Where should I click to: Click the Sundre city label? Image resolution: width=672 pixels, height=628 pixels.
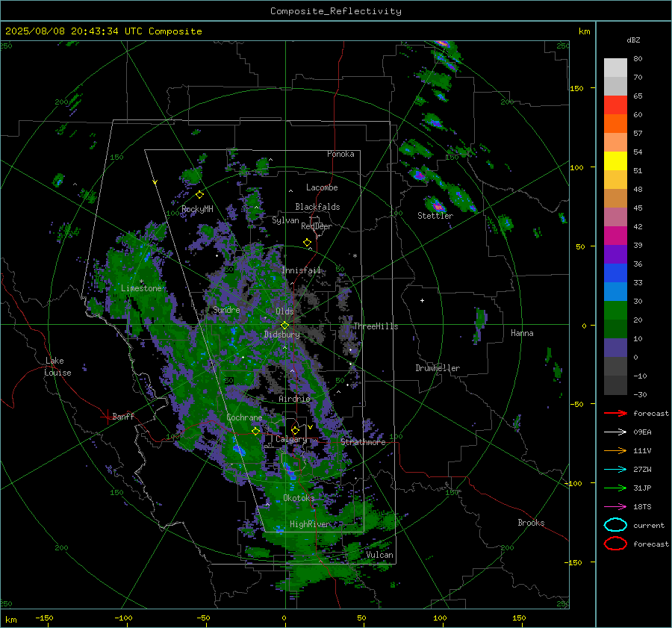(x=226, y=309)
